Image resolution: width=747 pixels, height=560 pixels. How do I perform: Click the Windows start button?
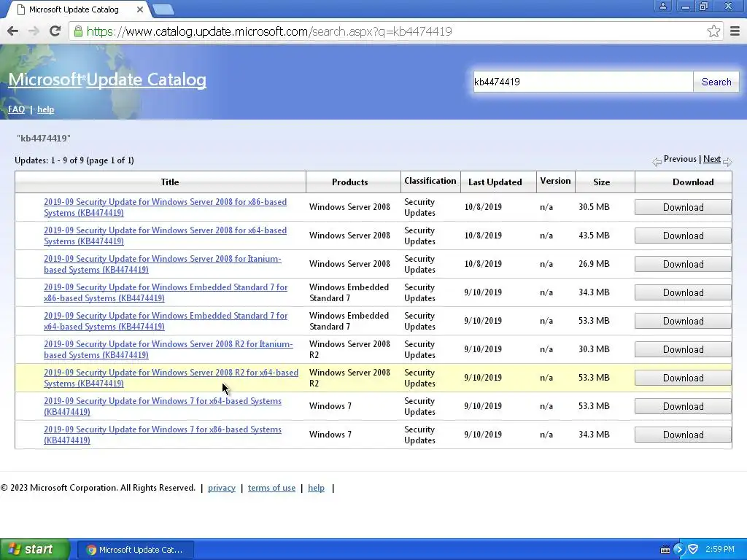[34, 550]
